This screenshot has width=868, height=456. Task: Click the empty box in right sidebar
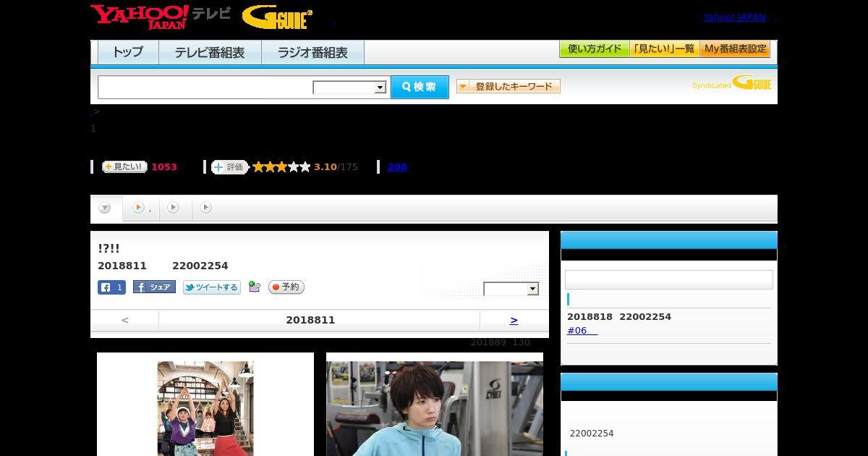pos(669,280)
